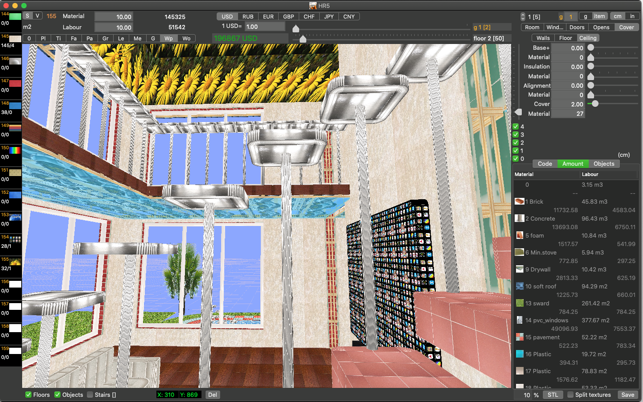Viewport: 643px width, 402px height.
Task: Toggle layer 3 checkbox
Action: click(x=516, y=135)
